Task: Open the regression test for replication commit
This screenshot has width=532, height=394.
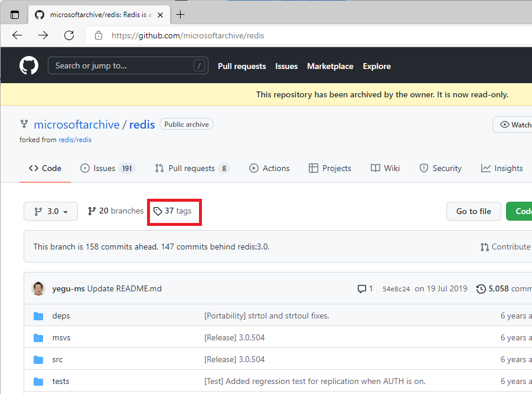Action: point(315,382)
